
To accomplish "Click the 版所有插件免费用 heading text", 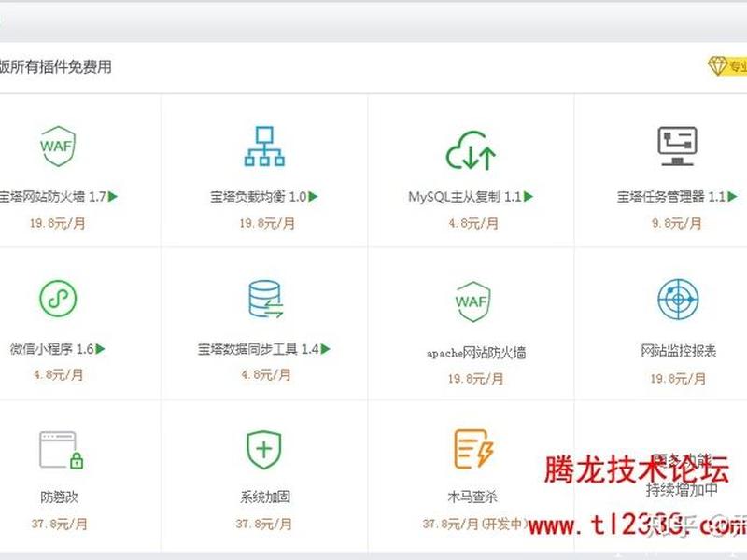I will [x=56, y=66].
